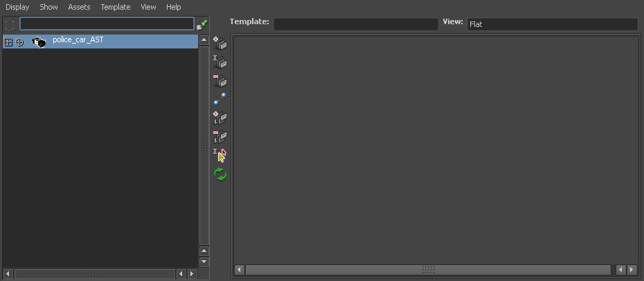
Task: Click the plus-marked stacked containers icon
Action: click(220, 43)
